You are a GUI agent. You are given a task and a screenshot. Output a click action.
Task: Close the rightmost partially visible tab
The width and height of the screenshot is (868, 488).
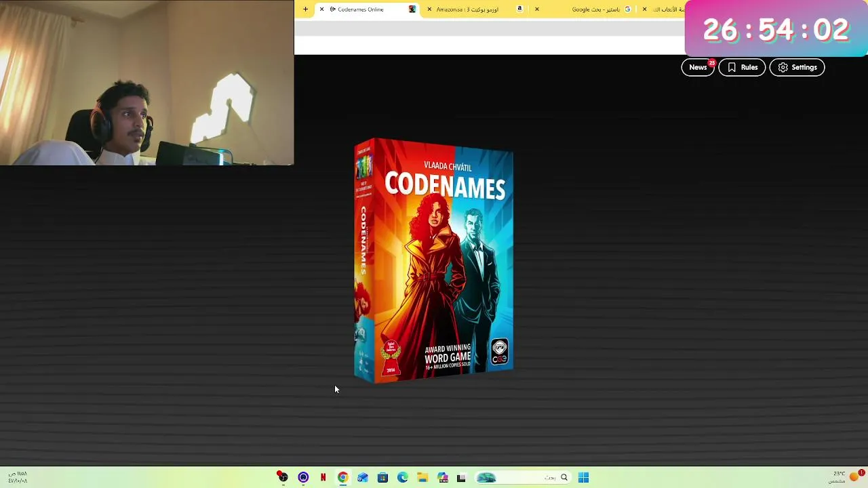[x=644, y=9]
